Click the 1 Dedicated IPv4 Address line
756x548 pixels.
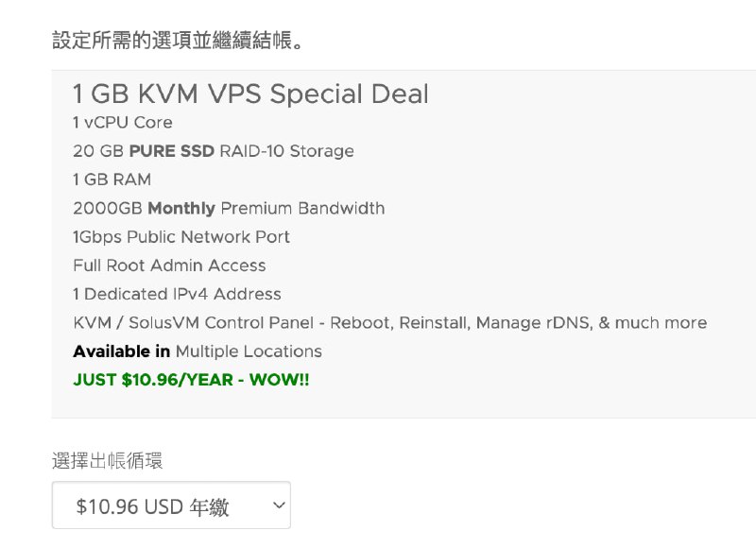[x=177, y=294]
